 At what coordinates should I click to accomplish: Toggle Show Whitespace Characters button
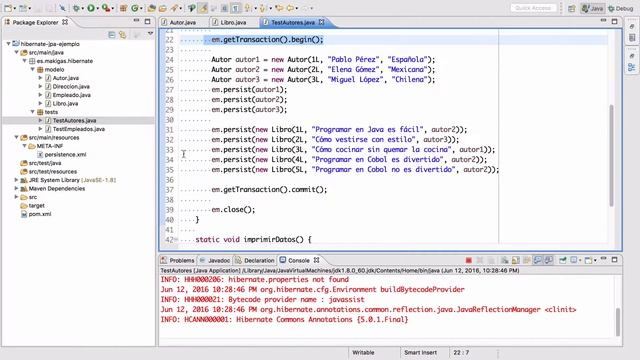point(236,8)
